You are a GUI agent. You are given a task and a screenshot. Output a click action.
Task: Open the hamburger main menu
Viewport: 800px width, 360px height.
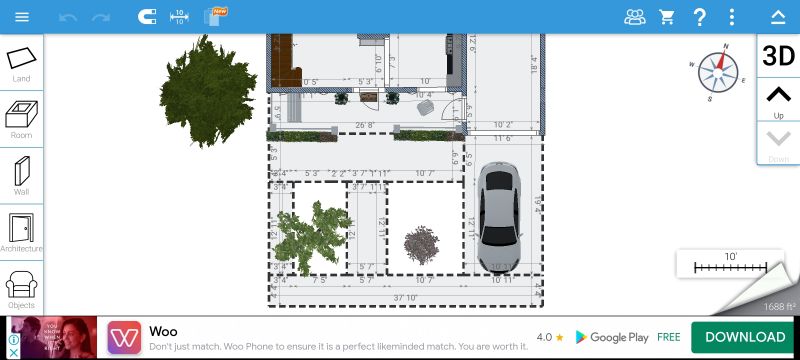tap(22, 17)
